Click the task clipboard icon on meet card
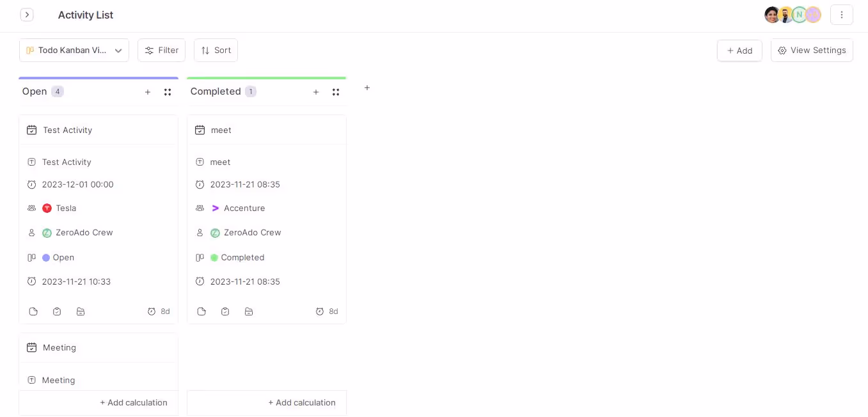This screenshot has width=868, height=417. (225, 311)
